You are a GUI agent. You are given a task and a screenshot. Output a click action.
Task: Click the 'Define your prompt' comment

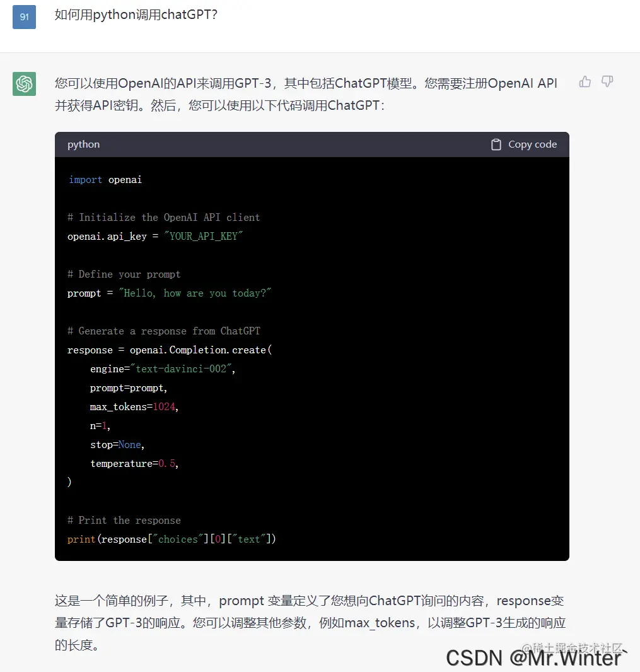[x=124, y=274]
